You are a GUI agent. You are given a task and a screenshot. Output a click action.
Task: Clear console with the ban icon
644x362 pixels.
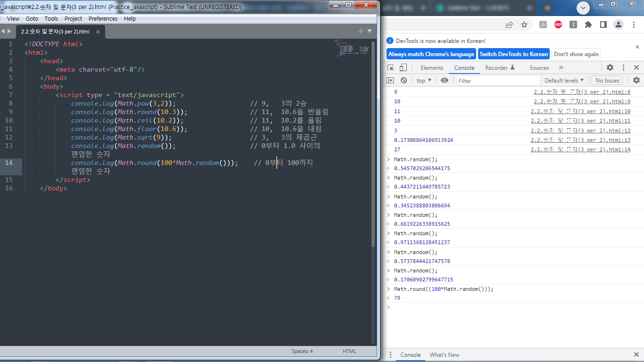[404, 81]
